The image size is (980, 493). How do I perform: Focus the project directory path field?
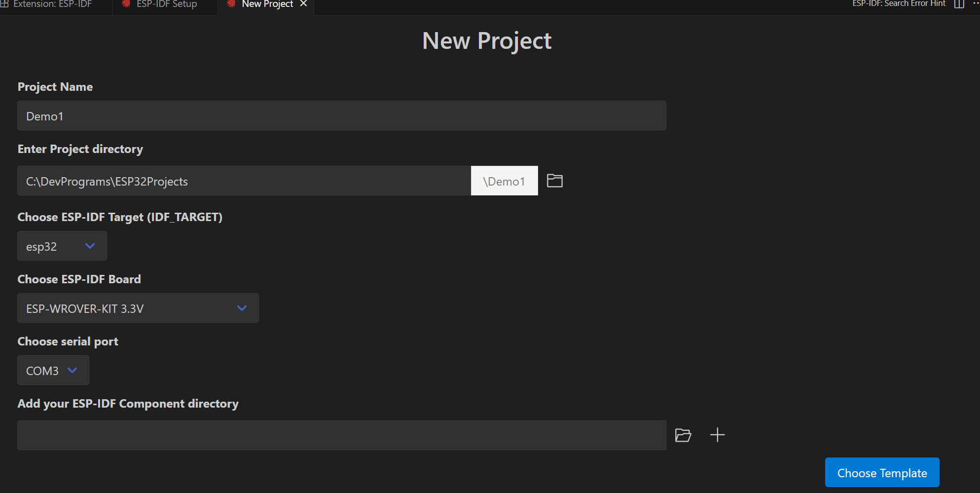[244, 181]
